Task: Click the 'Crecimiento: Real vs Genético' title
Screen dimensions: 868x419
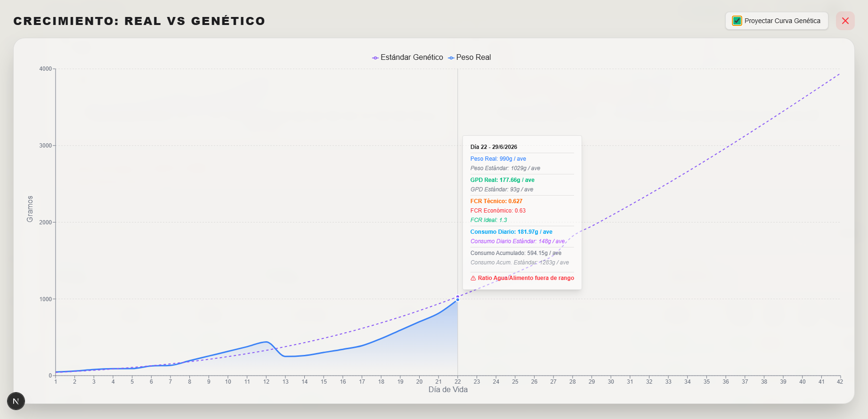Action: coord(139,21)
